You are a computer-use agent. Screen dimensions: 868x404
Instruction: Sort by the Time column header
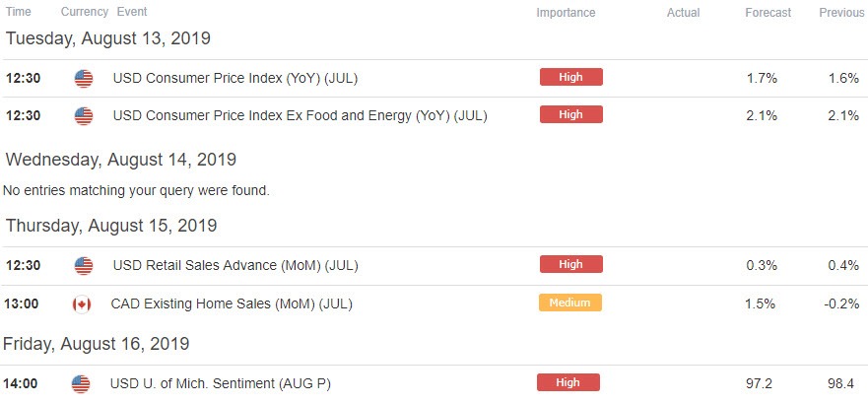[18, 13]
